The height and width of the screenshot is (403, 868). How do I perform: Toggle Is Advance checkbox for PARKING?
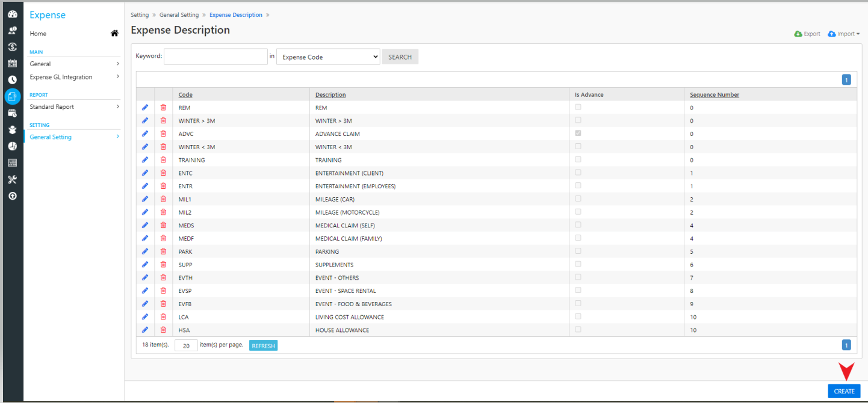click(578, 251)
